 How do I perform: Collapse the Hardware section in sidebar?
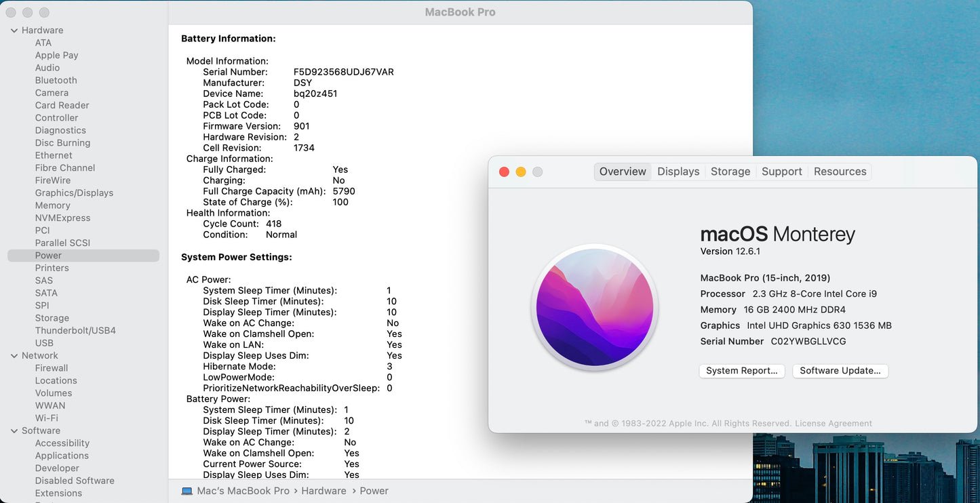pos(14,30)
